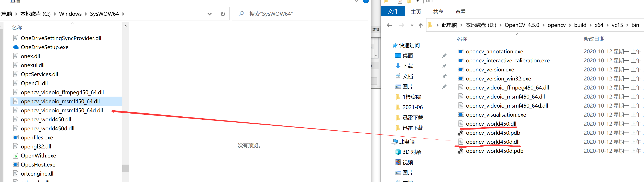
Task: Click 本地磁盘 (C:) breadcrumb
Action: (x=35, y=14)
